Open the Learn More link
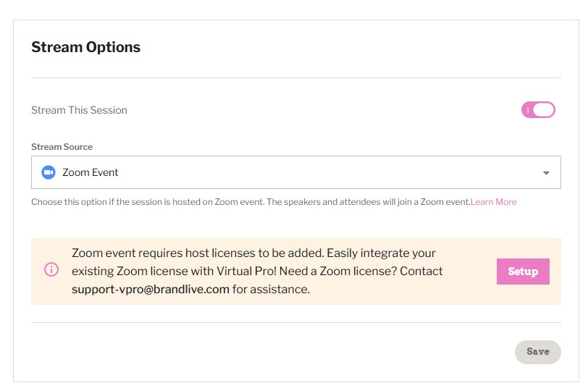 (494, 202)
